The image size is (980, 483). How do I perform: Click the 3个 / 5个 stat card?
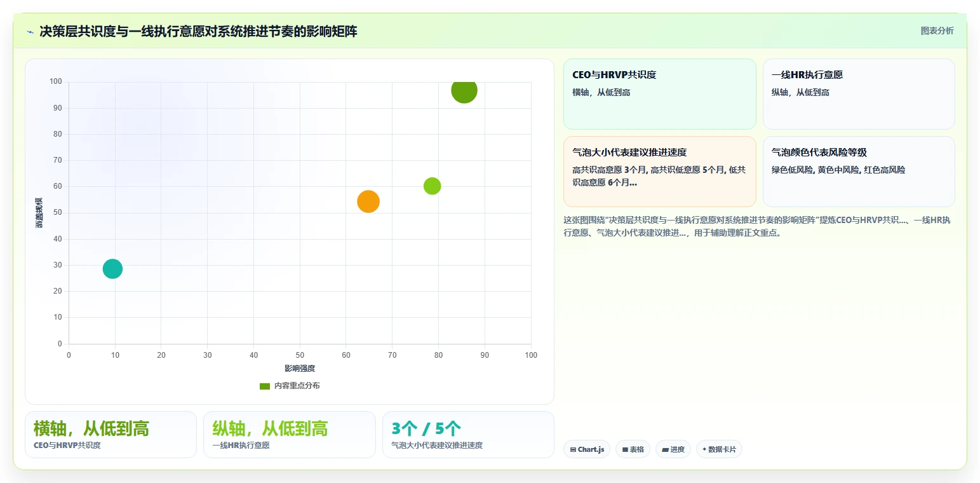point(468,435)
